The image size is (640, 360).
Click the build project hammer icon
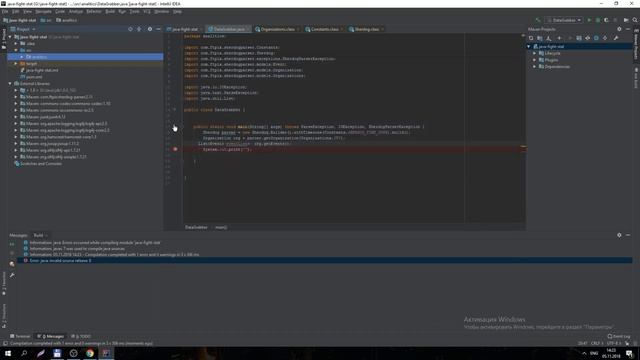(538, 20)
